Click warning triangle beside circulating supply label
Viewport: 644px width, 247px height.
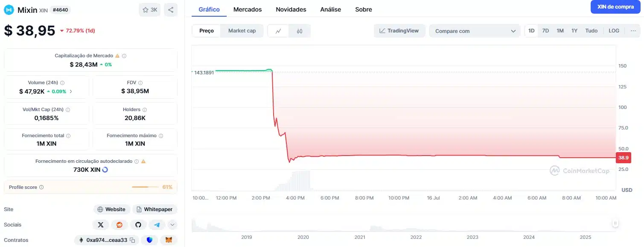point(143,162)
